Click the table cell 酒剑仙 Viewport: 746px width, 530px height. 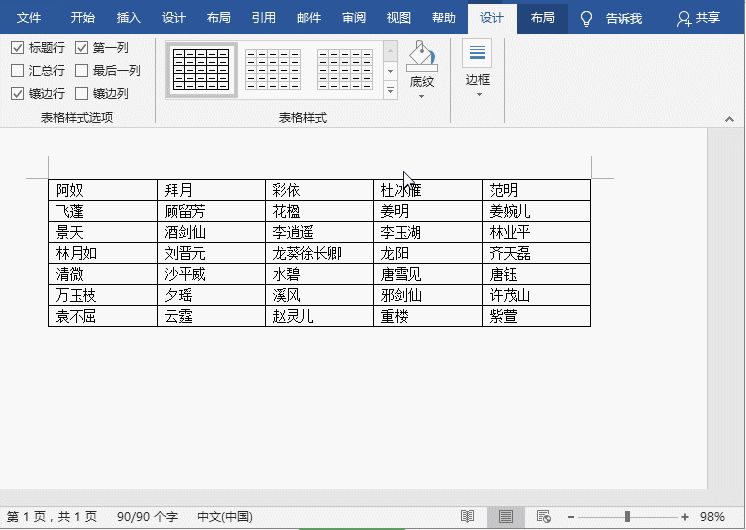211,232
